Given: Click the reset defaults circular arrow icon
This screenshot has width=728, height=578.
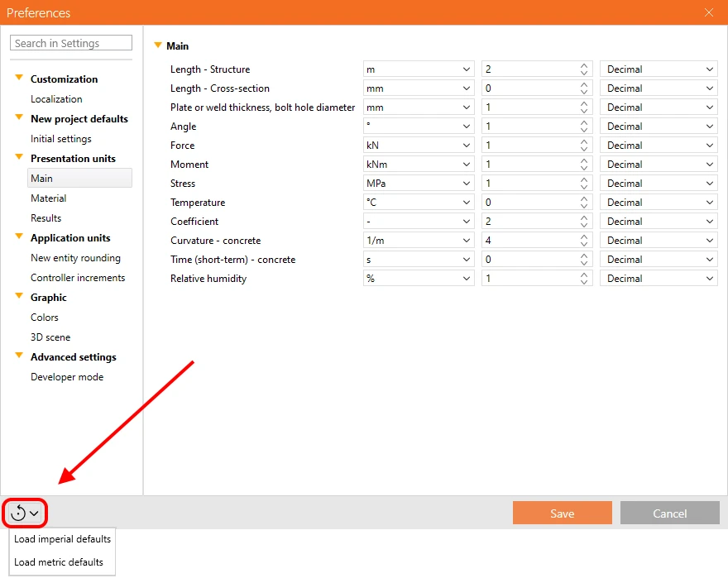Looking at the screenshot, I should [x=18, y=513].
